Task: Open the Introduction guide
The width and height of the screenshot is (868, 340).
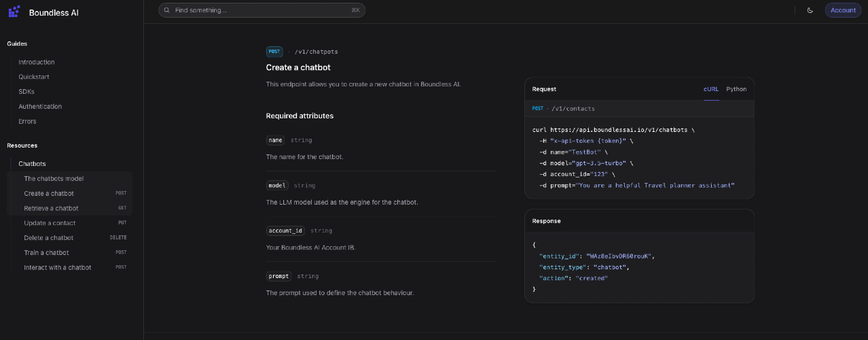Action: (37, 62)
